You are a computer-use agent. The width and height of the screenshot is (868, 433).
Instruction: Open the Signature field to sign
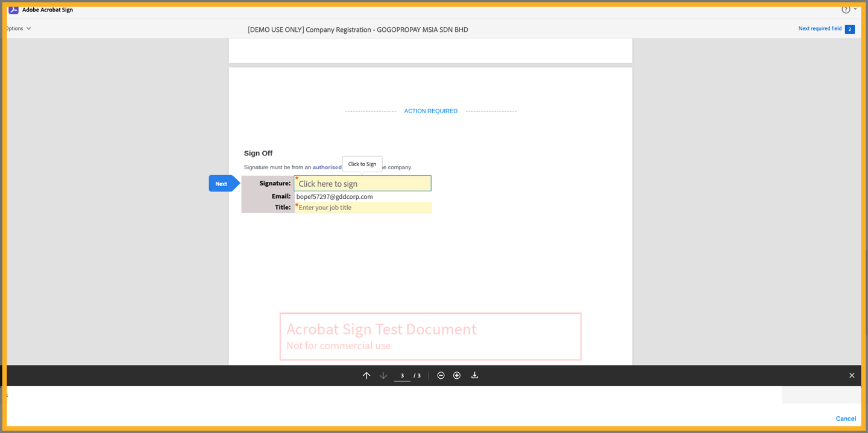coord(362,183)
